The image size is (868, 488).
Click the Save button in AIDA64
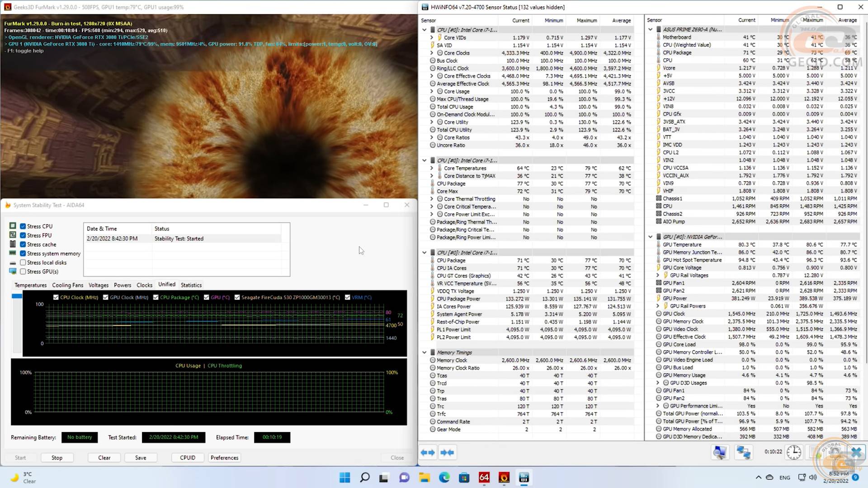(141, 458)
